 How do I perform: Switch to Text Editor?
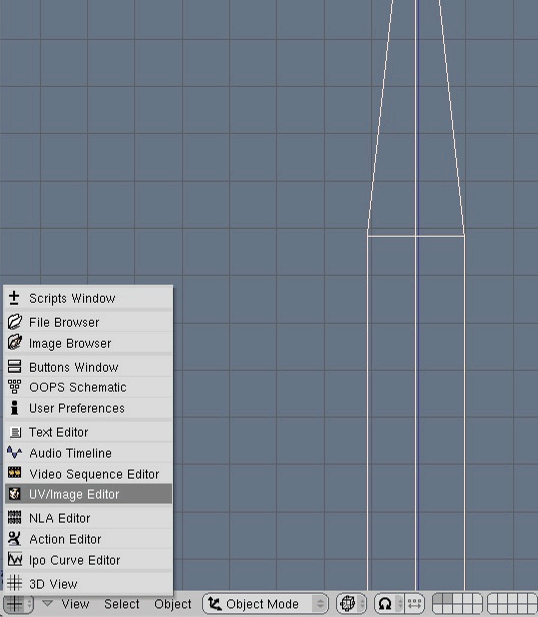click(x=88, y=432)
